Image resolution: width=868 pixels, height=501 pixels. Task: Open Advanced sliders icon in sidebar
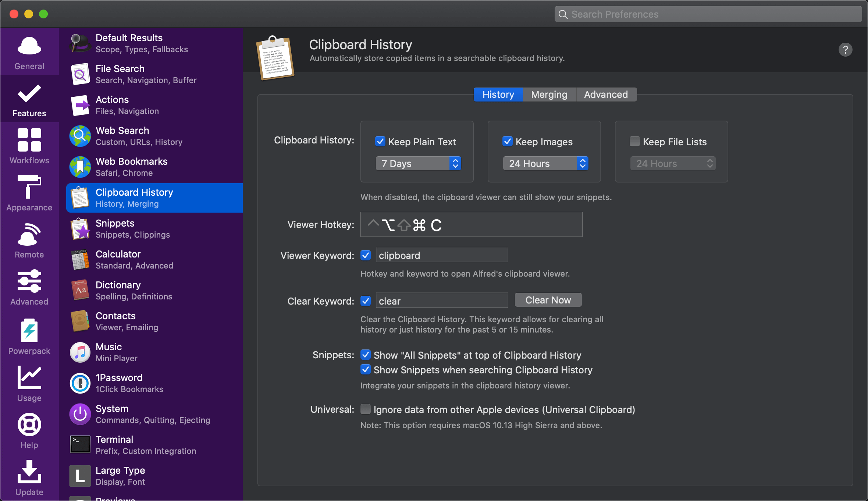point(29,281)
